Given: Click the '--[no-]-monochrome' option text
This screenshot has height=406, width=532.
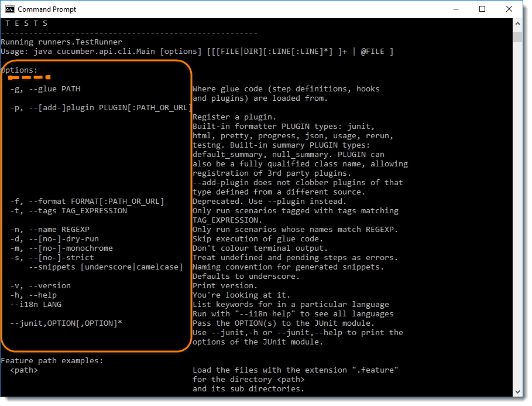Looking at the screenshot, I should [x=71, y=248].
